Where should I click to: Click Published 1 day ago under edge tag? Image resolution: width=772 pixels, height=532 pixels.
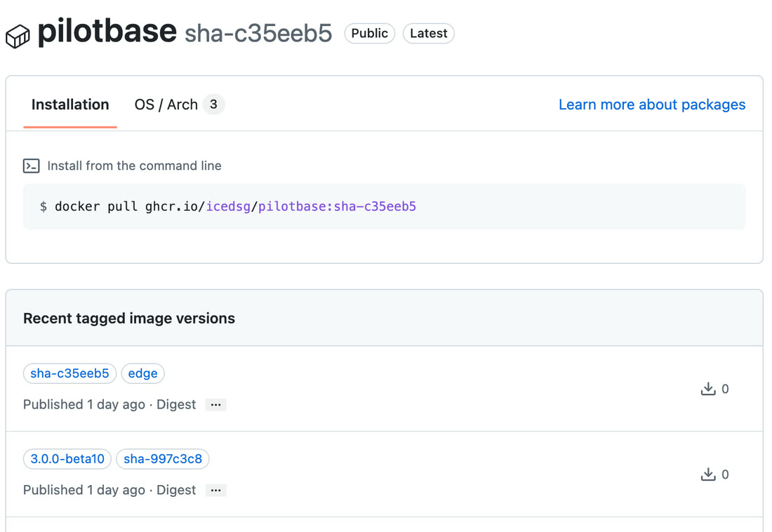84,404
